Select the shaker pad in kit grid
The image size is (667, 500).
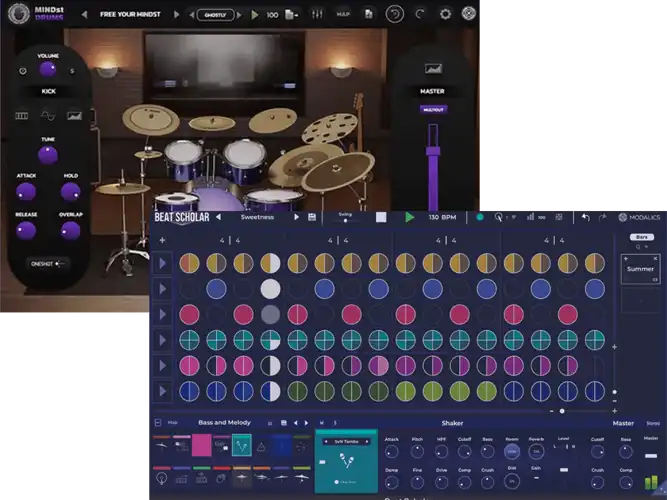tap(242, 446)
